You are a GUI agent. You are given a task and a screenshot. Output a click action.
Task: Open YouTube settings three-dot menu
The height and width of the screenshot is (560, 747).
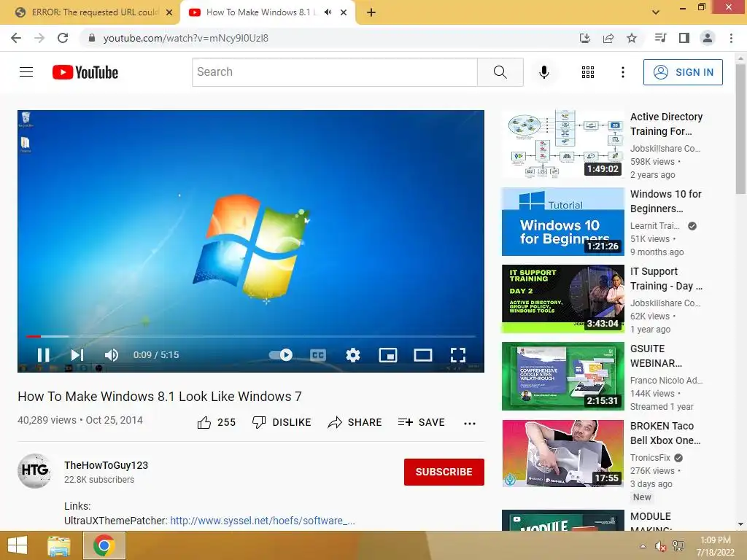click(623, 72)
